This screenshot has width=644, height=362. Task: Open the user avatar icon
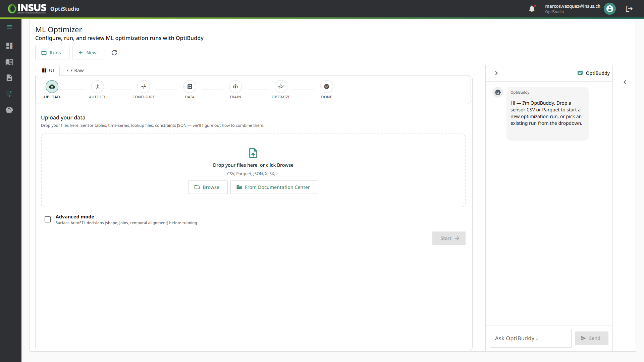coord(610,9)
